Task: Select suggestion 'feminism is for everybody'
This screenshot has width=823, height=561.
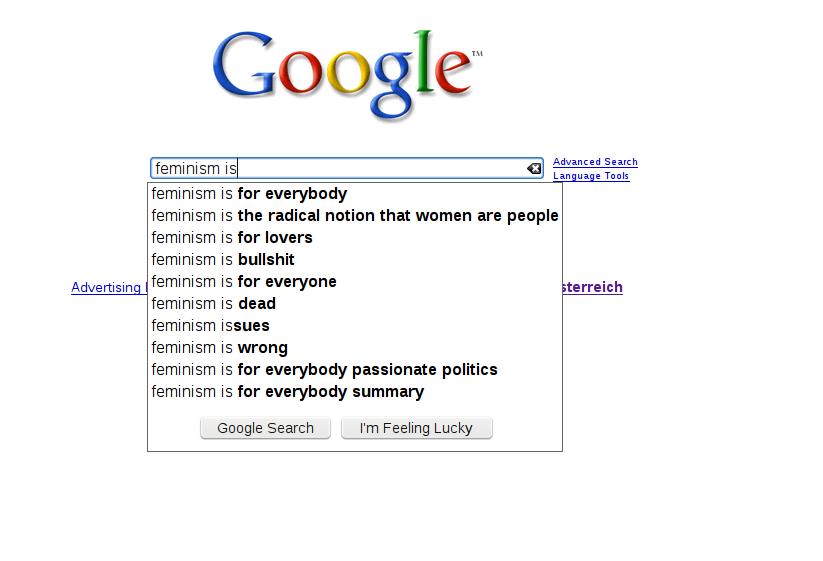Action: coord(250,194)
